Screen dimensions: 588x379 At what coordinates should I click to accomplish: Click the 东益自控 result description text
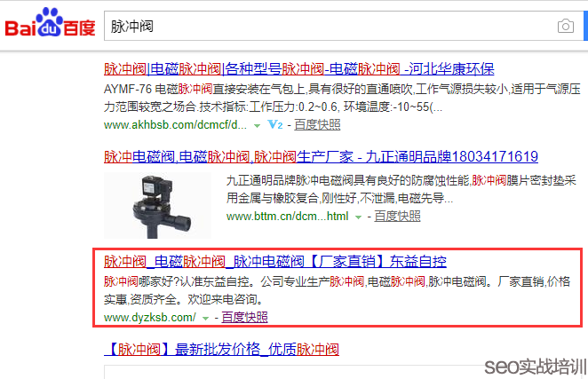pos(338,290)
